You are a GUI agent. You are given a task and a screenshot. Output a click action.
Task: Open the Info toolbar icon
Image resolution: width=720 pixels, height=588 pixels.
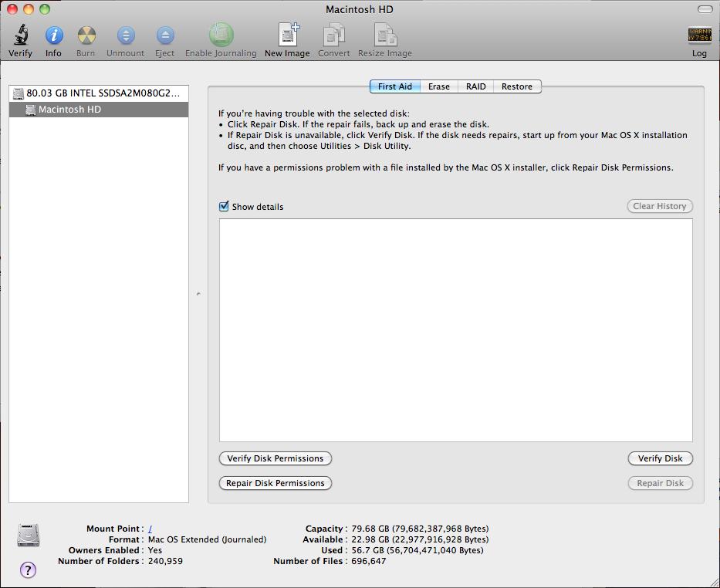click(x=54, y=35)
